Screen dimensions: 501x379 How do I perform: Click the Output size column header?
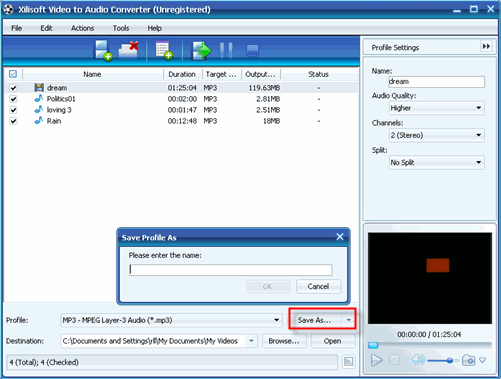tap(261, 74)
